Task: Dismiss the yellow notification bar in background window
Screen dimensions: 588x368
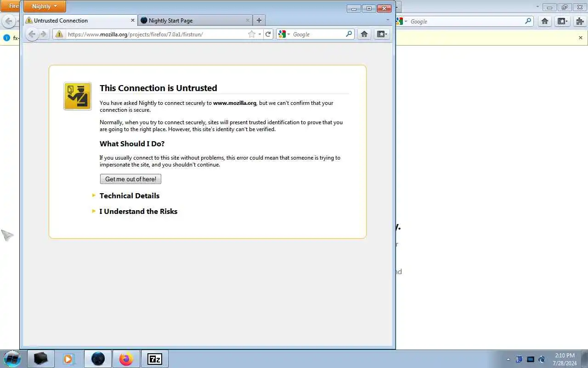Action: coord(581,38)
